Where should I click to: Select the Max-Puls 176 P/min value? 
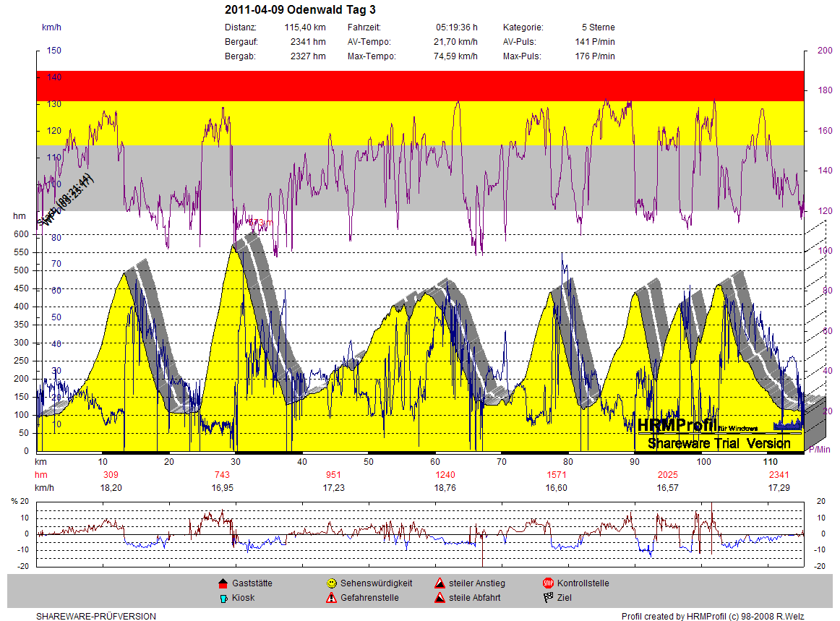[595, 56]
